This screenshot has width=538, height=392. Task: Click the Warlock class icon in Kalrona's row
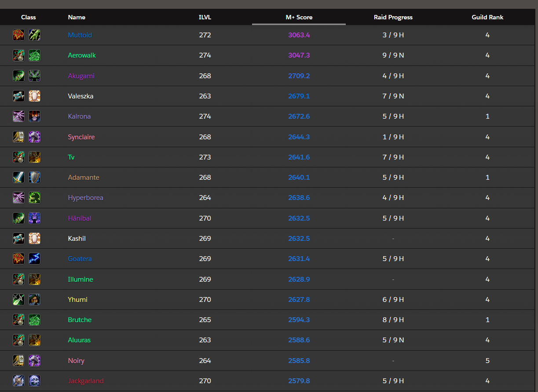click(x=18, y=116)
